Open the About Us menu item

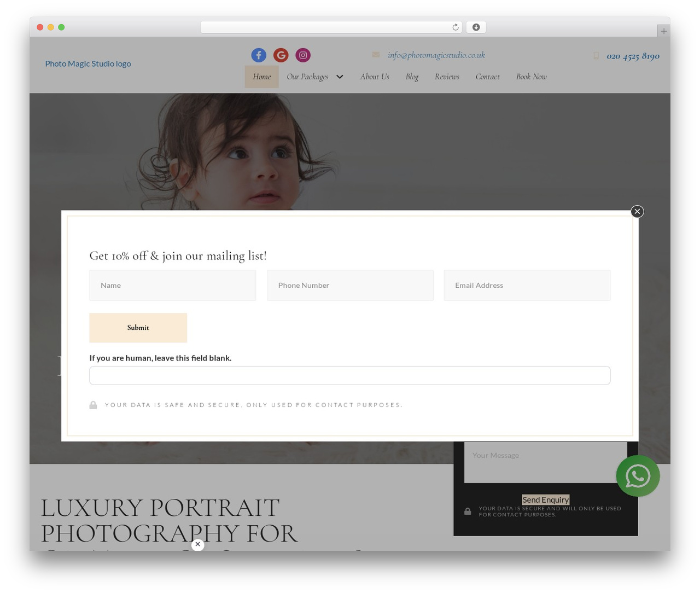(375, 77)
